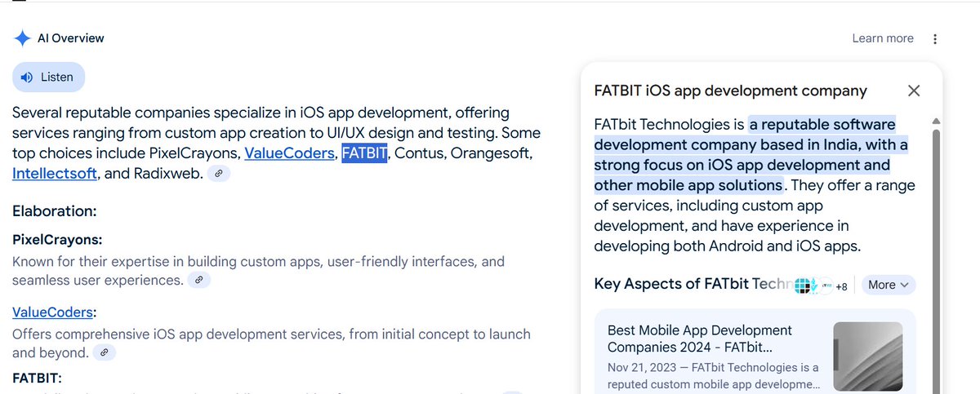Close the FATBIT side panel
The width and height of the screenshot is (980, 394).
point(914,91)
